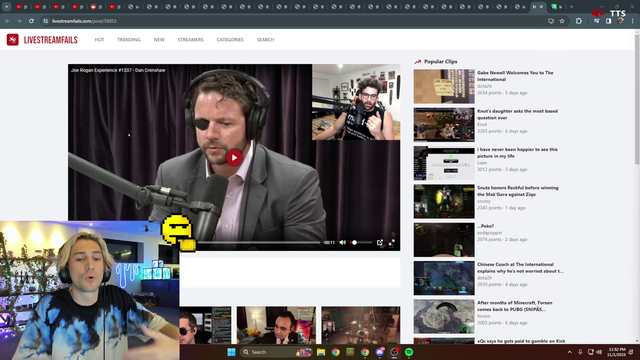The height and width of the screenshot is (360, 640).
Task: Open the HOT page
Action: 99,40
